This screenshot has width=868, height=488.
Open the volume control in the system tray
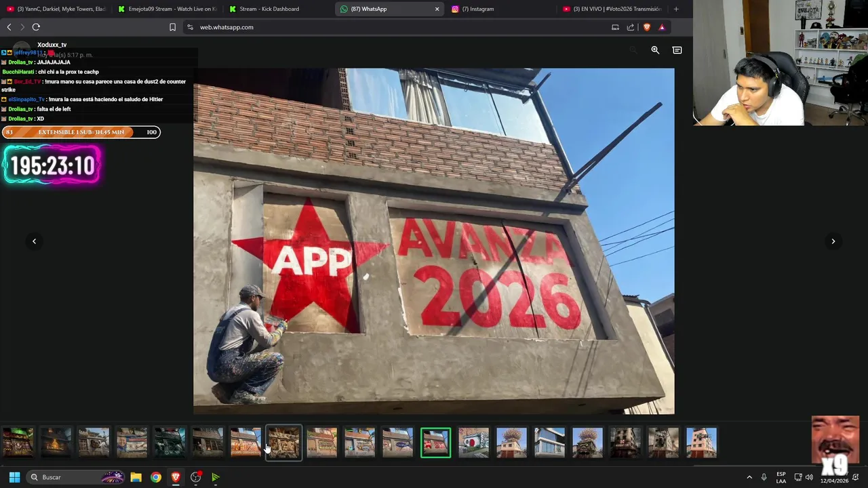tap(809, 477)
